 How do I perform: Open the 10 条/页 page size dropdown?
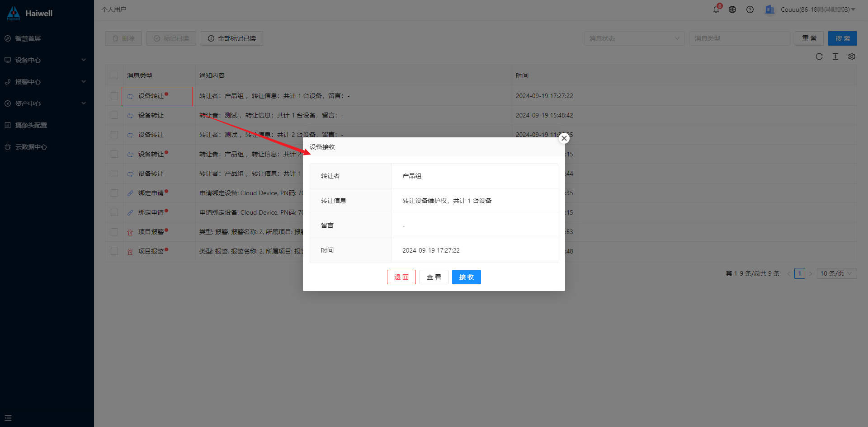[837, 273]
